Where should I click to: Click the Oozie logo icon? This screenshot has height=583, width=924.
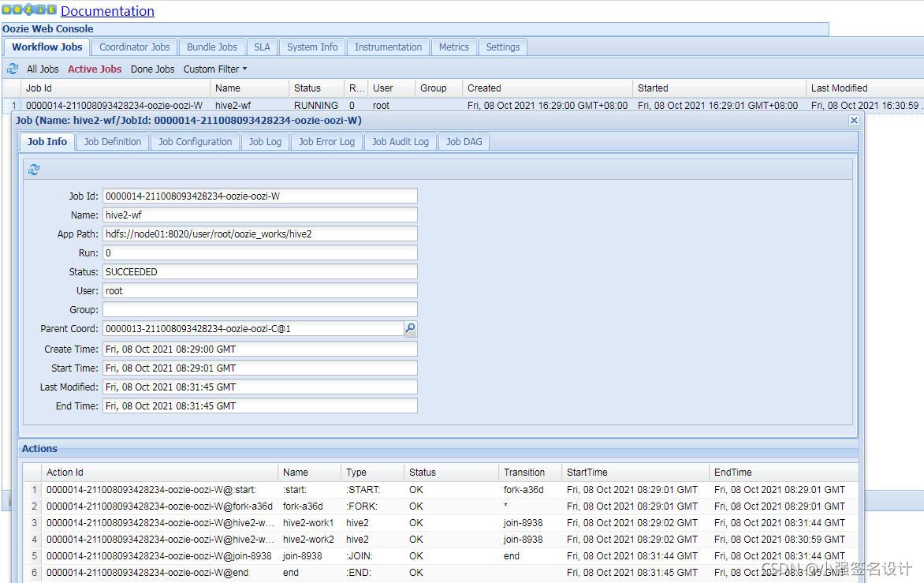(x=29, y=10)
